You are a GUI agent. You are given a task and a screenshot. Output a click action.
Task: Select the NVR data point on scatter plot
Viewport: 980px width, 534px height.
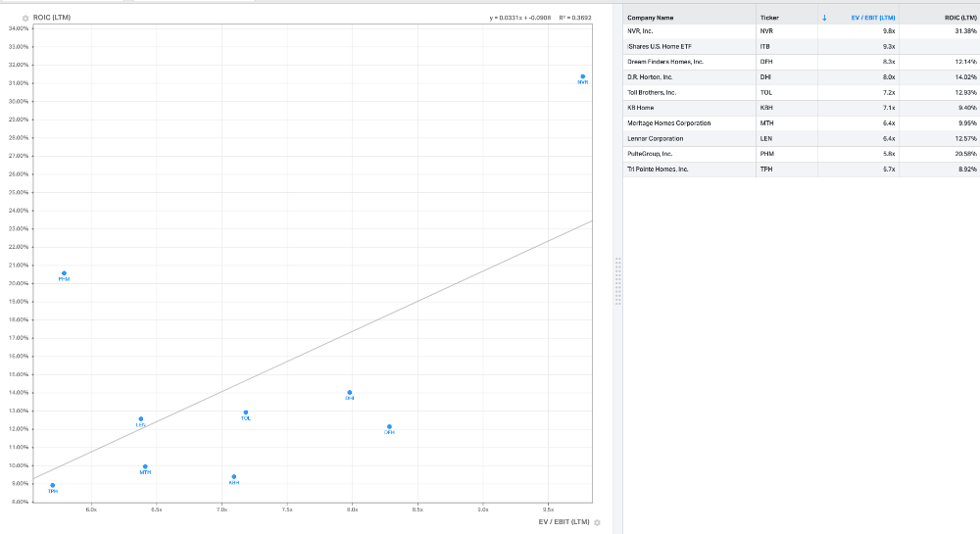click(583, 76)
